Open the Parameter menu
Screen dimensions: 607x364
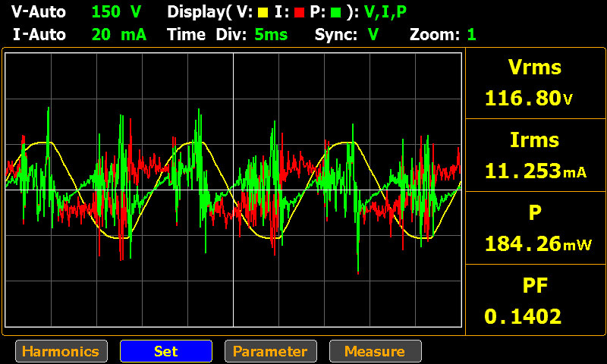coord(271,351)
